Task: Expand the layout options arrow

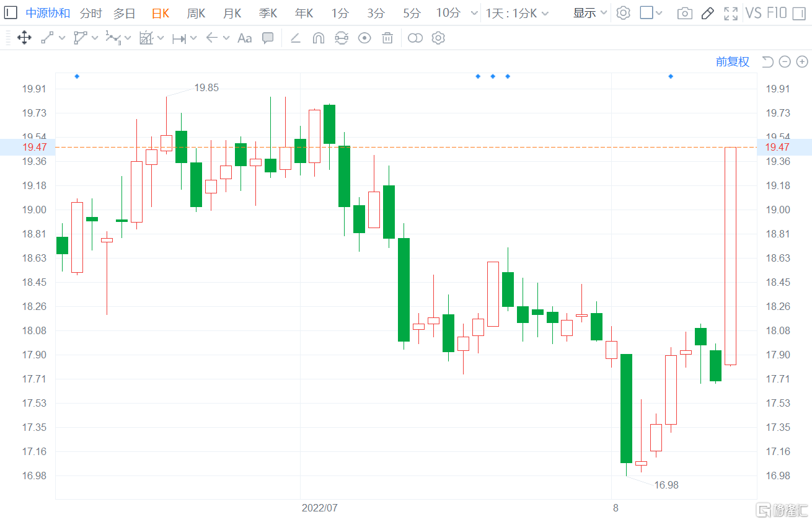Action: tap(659, 13)
